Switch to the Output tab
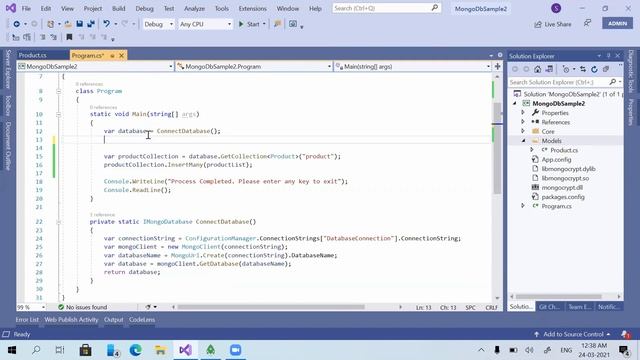This screenshot has height=360, width=640. [113, 320]
